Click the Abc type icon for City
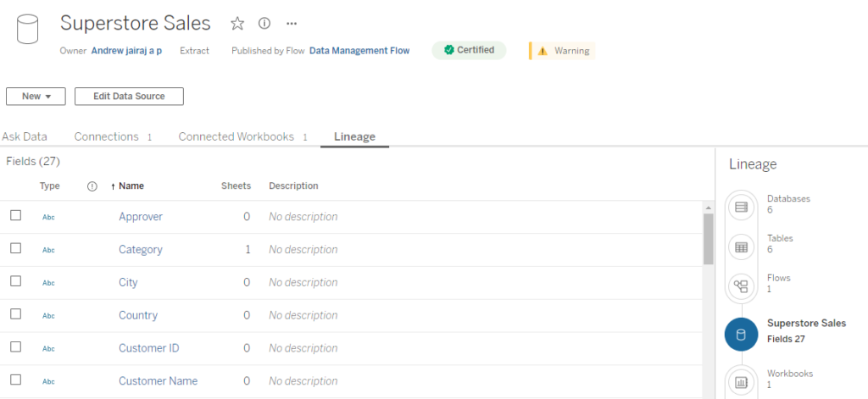 point(48,283)
